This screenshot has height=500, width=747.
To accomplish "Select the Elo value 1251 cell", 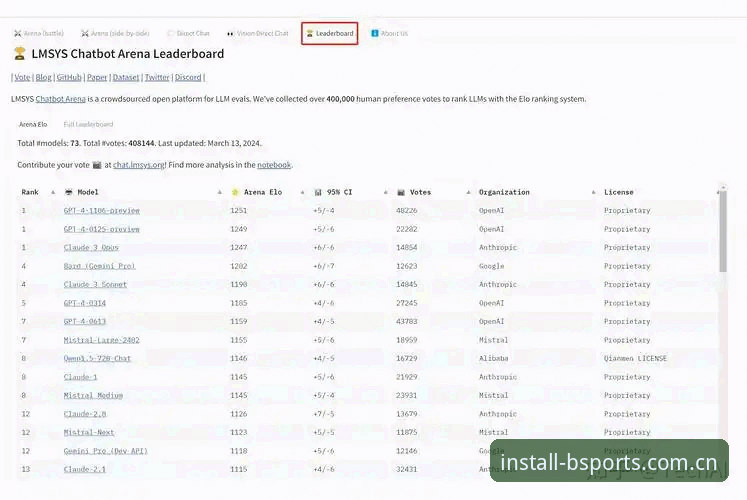I will coord(239,210).
